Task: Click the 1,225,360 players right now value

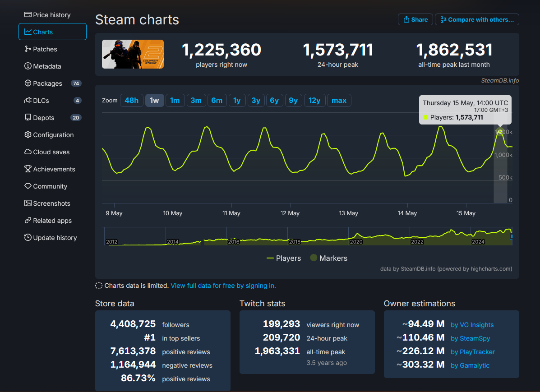Action: coord(222,50)
